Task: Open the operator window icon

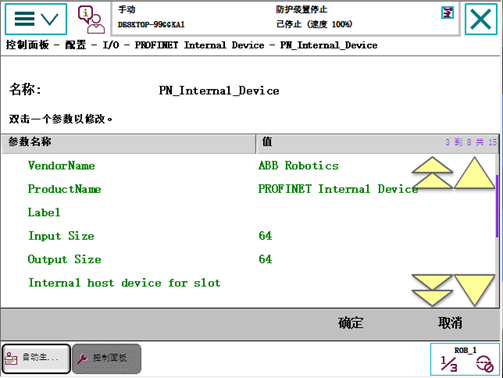Action: pyautogui.click(x=91, y=19)
